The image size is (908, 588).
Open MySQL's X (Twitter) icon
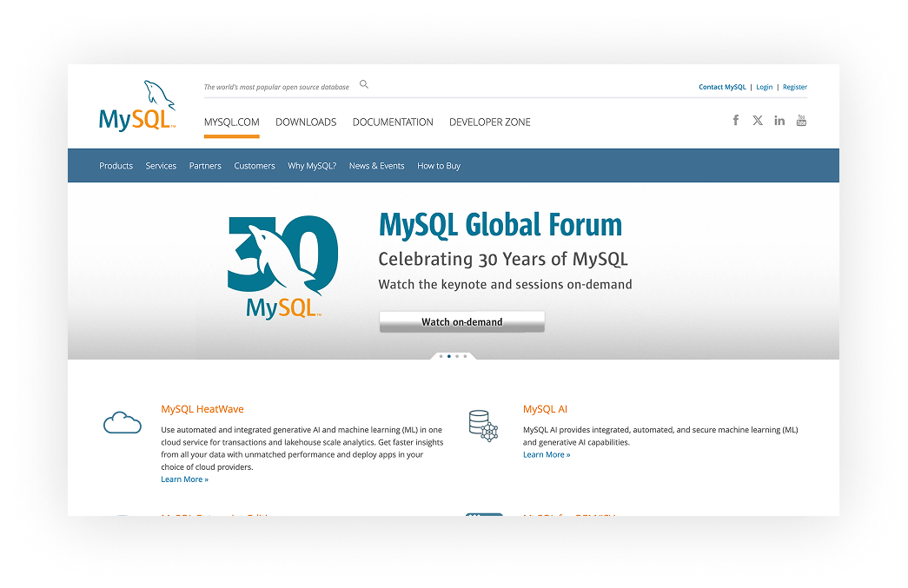click(x=757, y=120)
